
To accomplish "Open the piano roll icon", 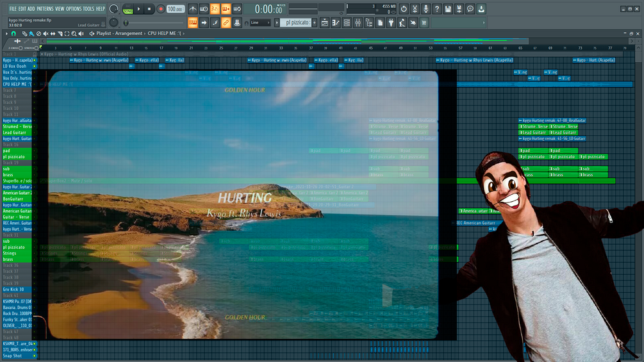I will [336, 22].
